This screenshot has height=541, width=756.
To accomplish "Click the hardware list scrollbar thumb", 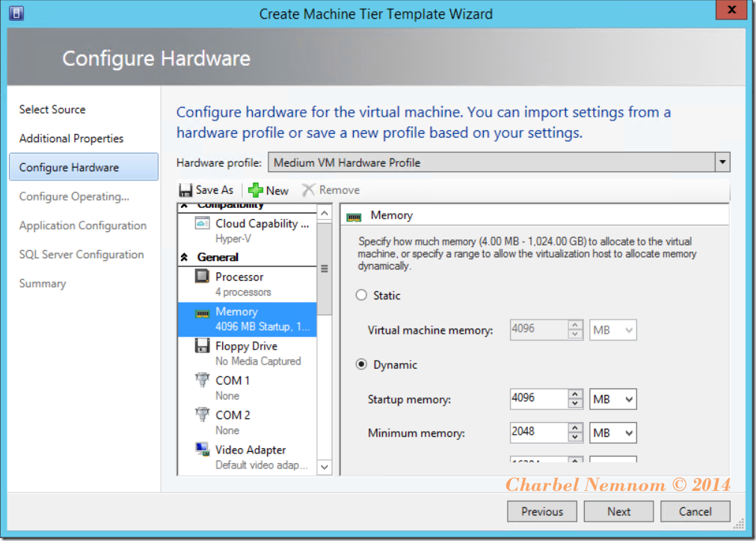I will pyautogui.click(x=325, y=269).
